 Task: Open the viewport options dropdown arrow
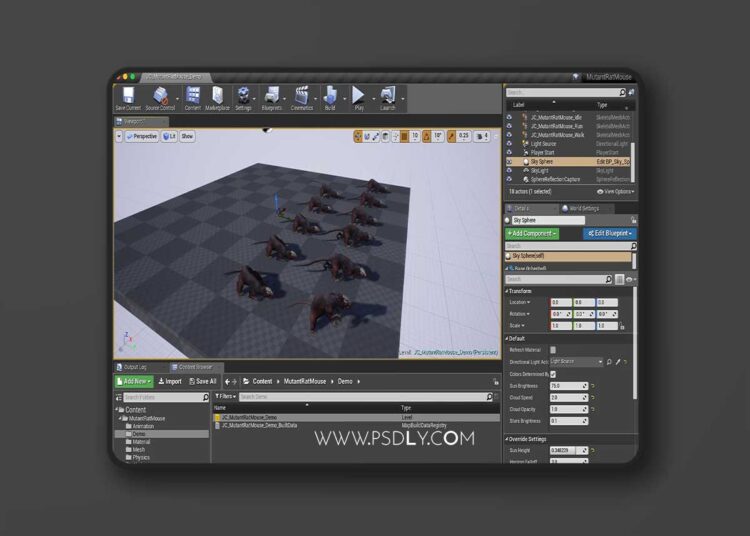coord(119,137)
